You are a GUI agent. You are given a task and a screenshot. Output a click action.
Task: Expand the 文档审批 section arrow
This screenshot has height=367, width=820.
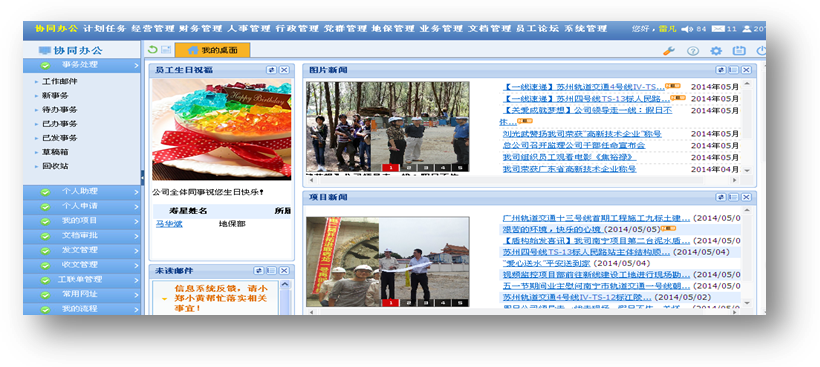(136, 236)
